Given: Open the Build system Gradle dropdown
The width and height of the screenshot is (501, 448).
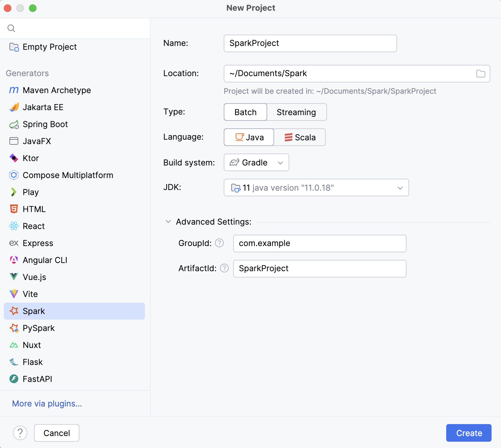Looking at the screenshot, I should [x=256, y=163].
